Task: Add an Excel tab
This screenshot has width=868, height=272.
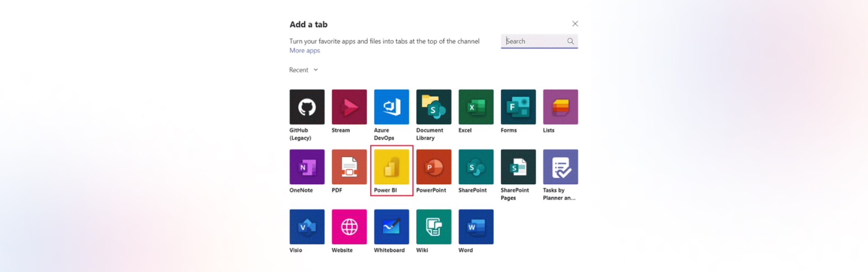Action: (x=476, y=107)
